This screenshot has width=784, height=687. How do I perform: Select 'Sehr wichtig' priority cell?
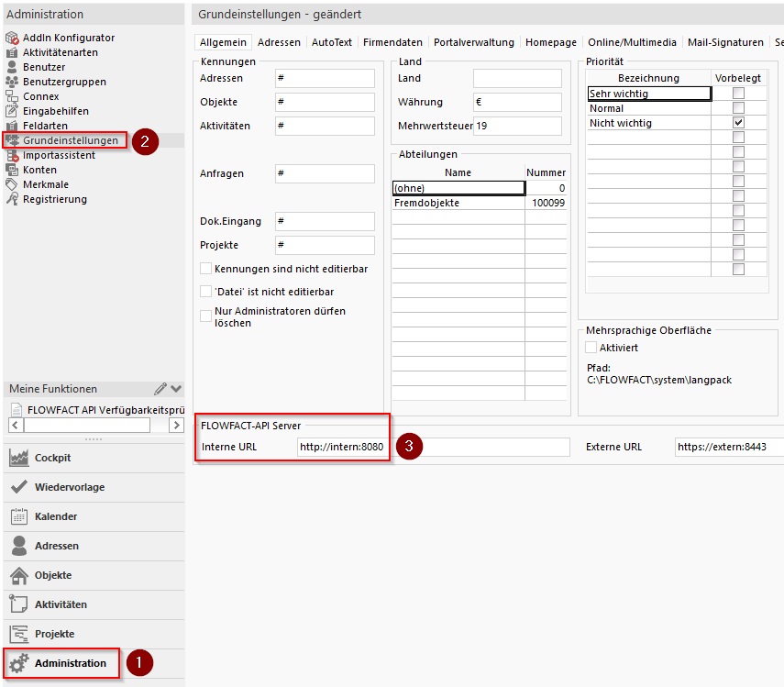(x=649, y=94)
